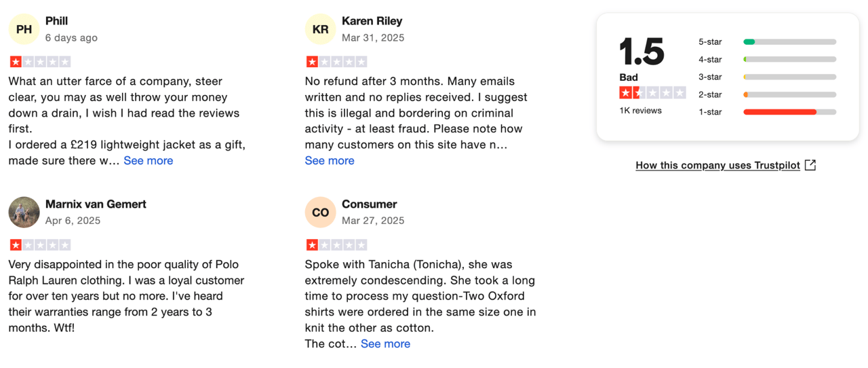Click Phill's PH avatar icon
The width and height of the screenshot is (868, 368).
[24, 29]
